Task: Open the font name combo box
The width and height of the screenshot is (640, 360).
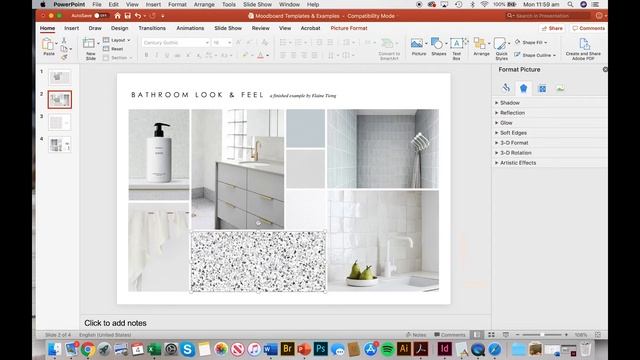Action: pyautogui.click(x=176, y=42)
